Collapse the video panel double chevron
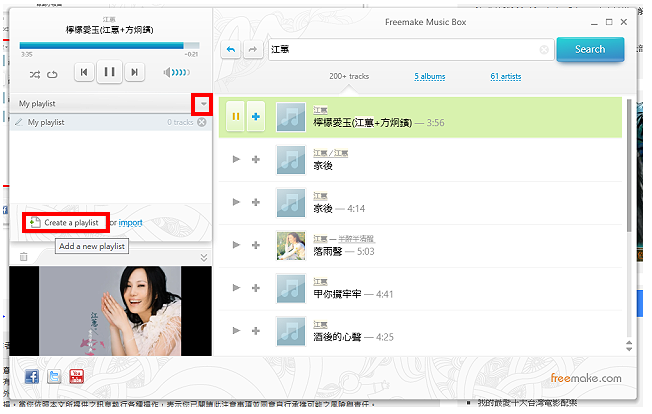This screenshot has width=652, height=414. [x=204, y=257]
